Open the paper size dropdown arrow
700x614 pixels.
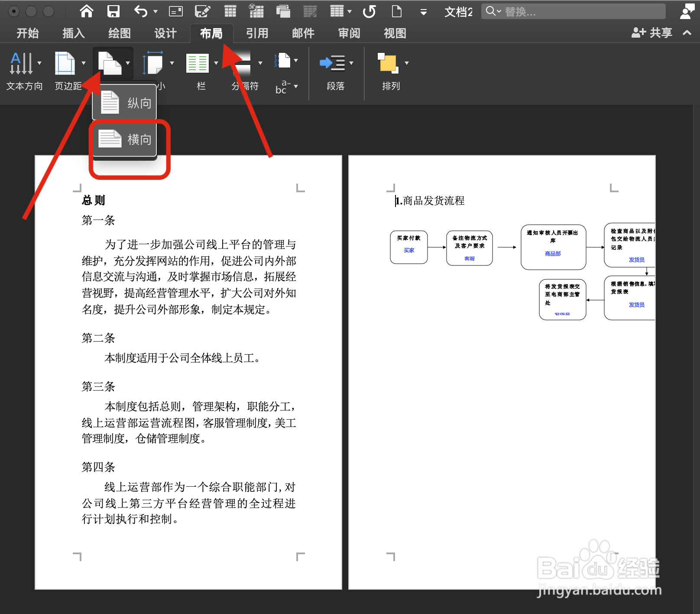(x=172, y=63)
